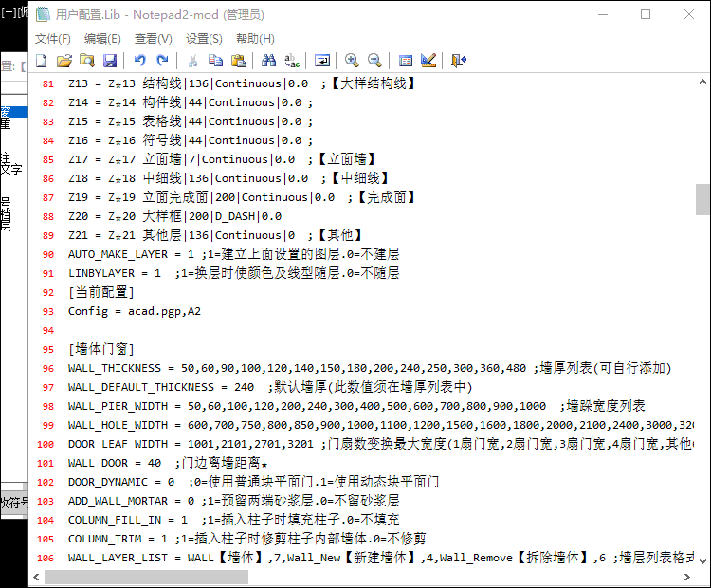
Task: Click '符号线' on line 84
Action: pyautogui.click(x=162, y=140)
